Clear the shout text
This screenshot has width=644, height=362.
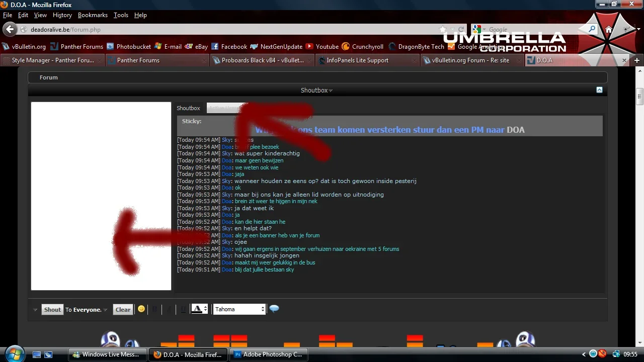click(123, 310)
